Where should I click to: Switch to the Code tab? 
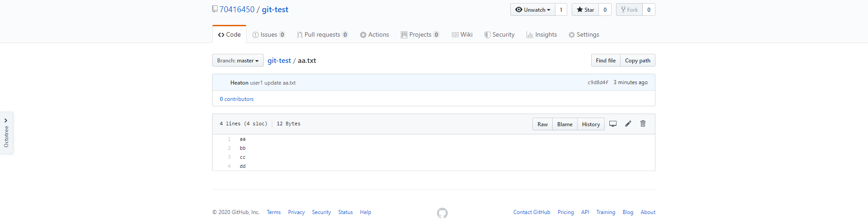[229, 34]
